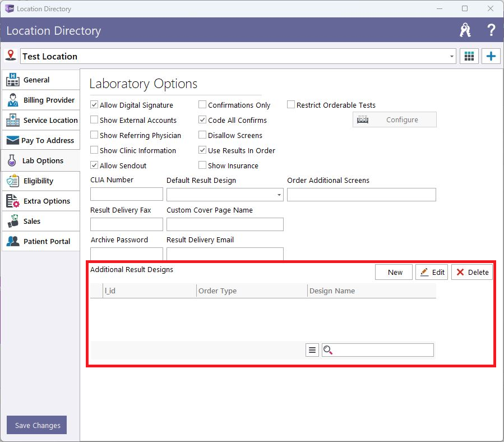Click the Result Delivery Email field
504x442 pixels.
point(225,254)
